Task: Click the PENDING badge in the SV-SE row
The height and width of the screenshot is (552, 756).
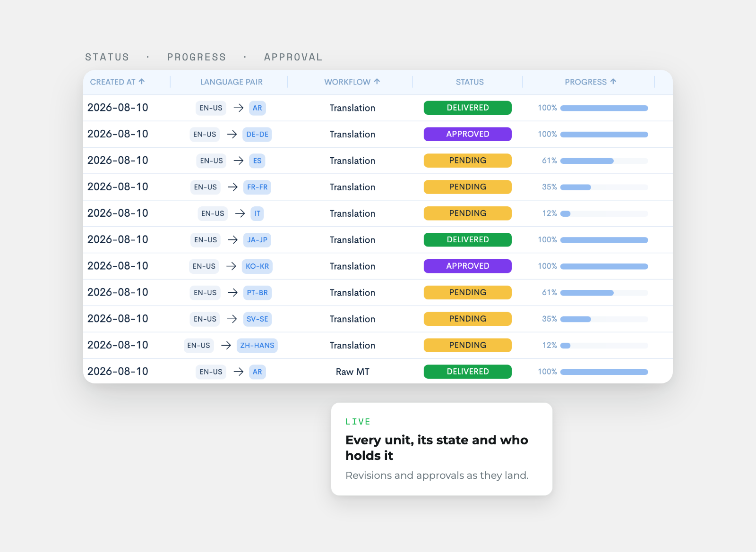Action: (x=468, y=319)
